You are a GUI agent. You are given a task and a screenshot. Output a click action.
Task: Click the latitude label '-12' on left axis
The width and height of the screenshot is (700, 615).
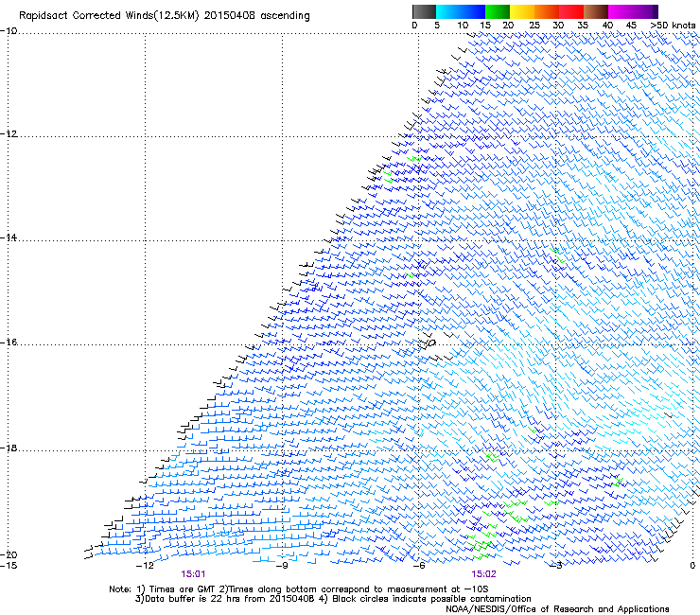(x=9, y=134)
